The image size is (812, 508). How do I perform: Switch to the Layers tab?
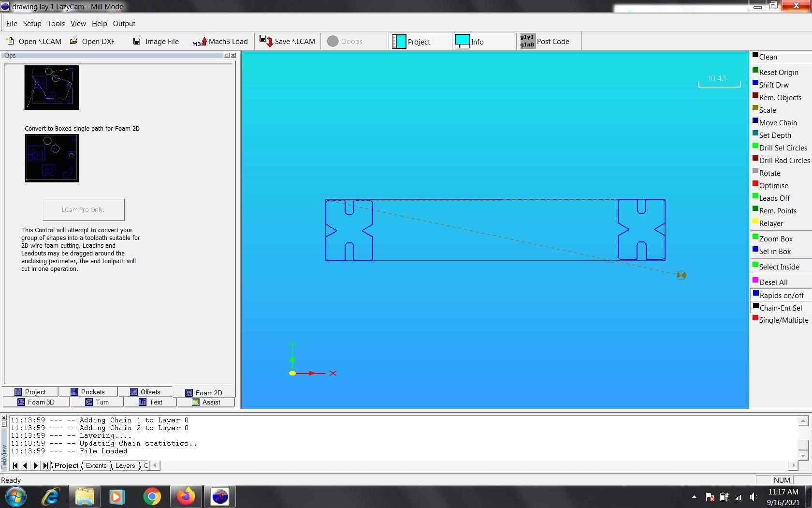click(x=124, y=465)
